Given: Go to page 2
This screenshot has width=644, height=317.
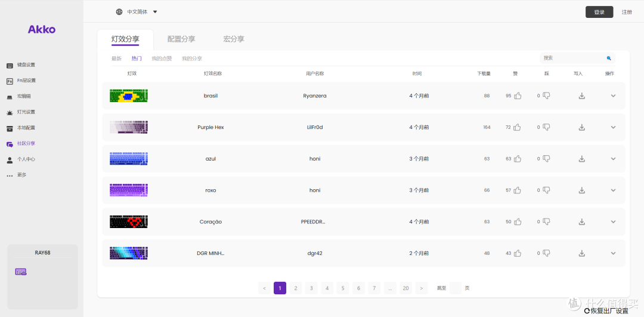Looking at the screenshot, I should click(295, 288).
